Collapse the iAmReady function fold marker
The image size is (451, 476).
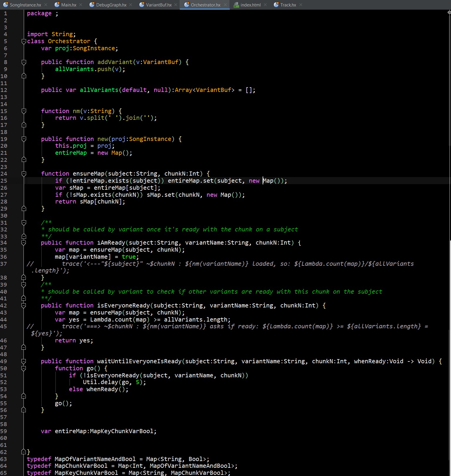24,243
